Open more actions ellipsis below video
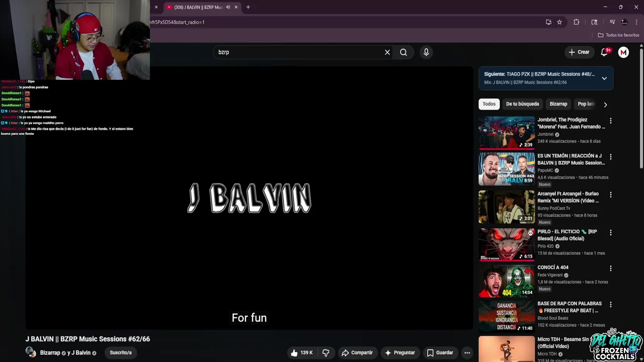This screenshot has width=644, height=362. click(467, 353)
